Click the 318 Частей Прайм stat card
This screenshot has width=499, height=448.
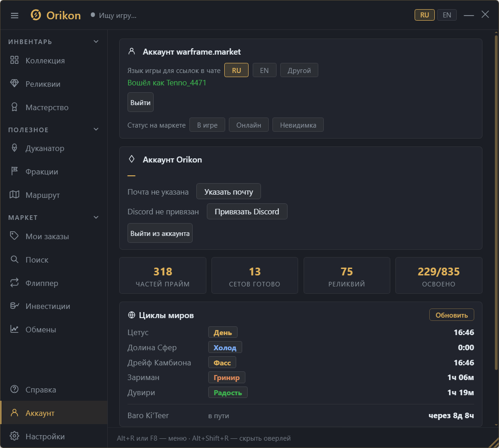point(163,275)
